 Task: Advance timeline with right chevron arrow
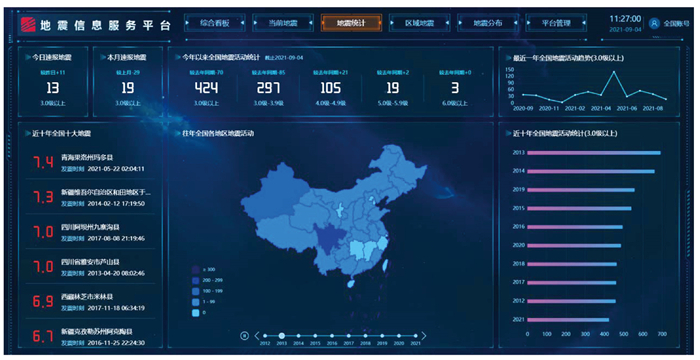[424, 335]
